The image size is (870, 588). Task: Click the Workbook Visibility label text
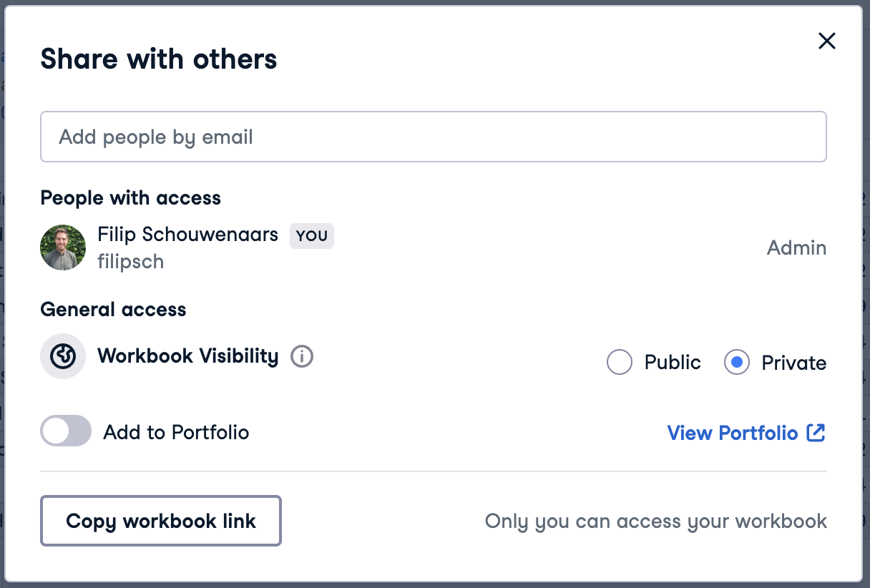pos(187,356)
